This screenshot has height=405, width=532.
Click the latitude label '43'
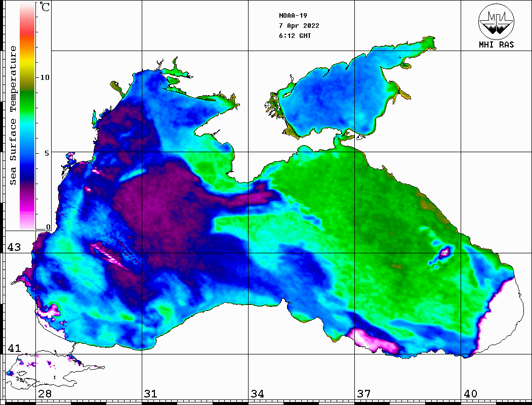click(14, 247)
